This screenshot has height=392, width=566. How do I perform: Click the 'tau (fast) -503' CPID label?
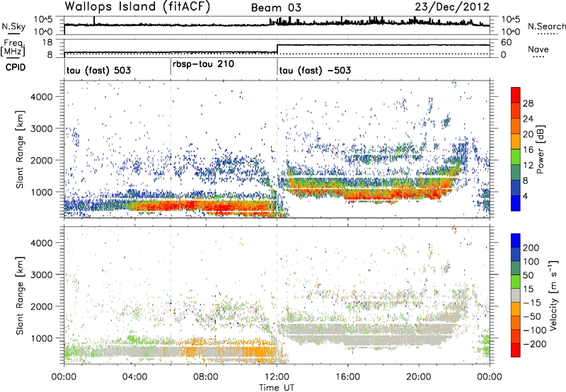tap(315, 70)
